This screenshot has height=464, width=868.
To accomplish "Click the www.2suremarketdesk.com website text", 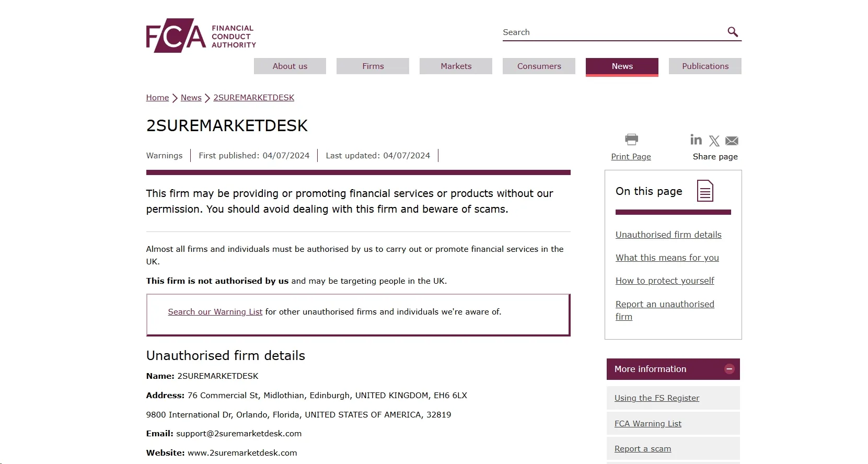I will [x=242, y=453].
